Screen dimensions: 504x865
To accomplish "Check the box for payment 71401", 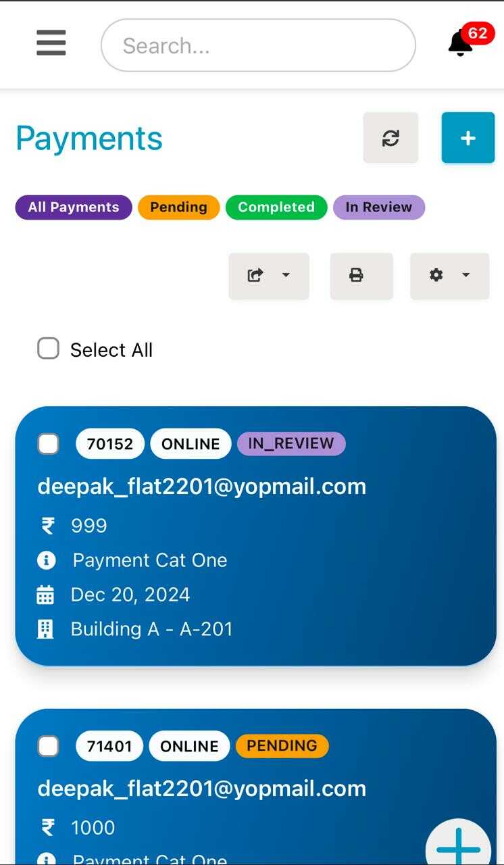I will coord(48,746).
